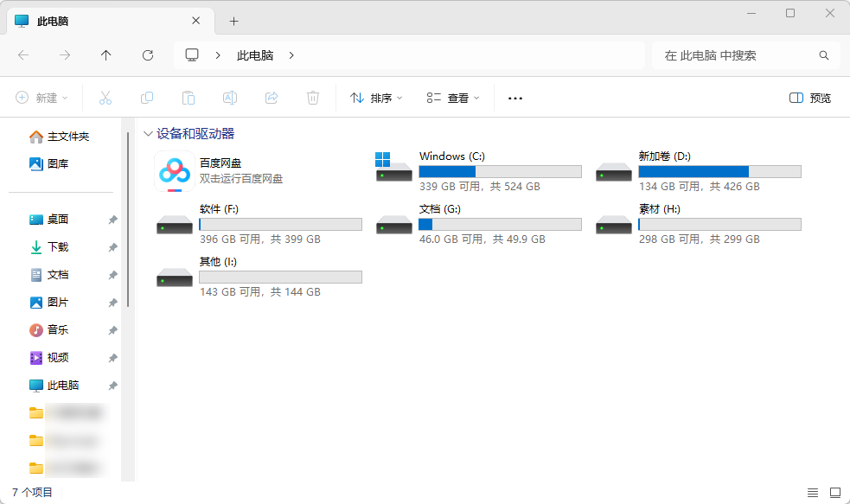Switch to large icons view icon

(x=835, y=493)
